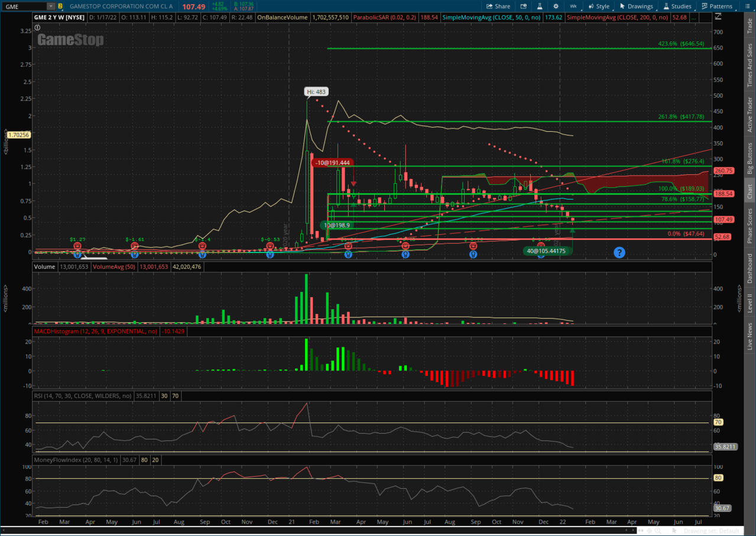Open the Live News sidebar tab
Image resolution: width=756 pixels, height=536 pixels.
coord(750,337)
